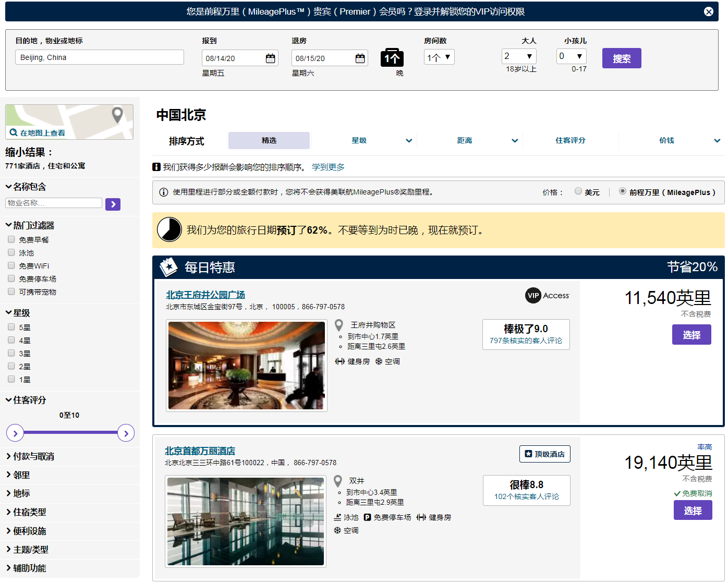Open the 大人 adults dropdown
The width and height of the screenshot is (728, 583).
tap(519, 56)
